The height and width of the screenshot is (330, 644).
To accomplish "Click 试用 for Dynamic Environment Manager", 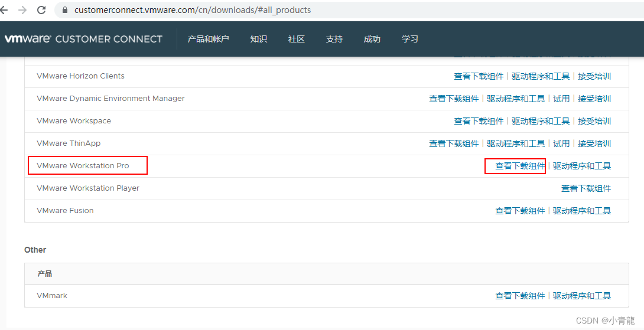I will click(561, 99).
